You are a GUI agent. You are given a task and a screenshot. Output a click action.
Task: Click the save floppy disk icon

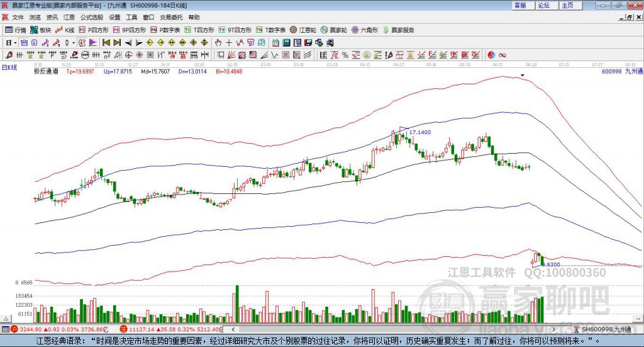(308, 43)
